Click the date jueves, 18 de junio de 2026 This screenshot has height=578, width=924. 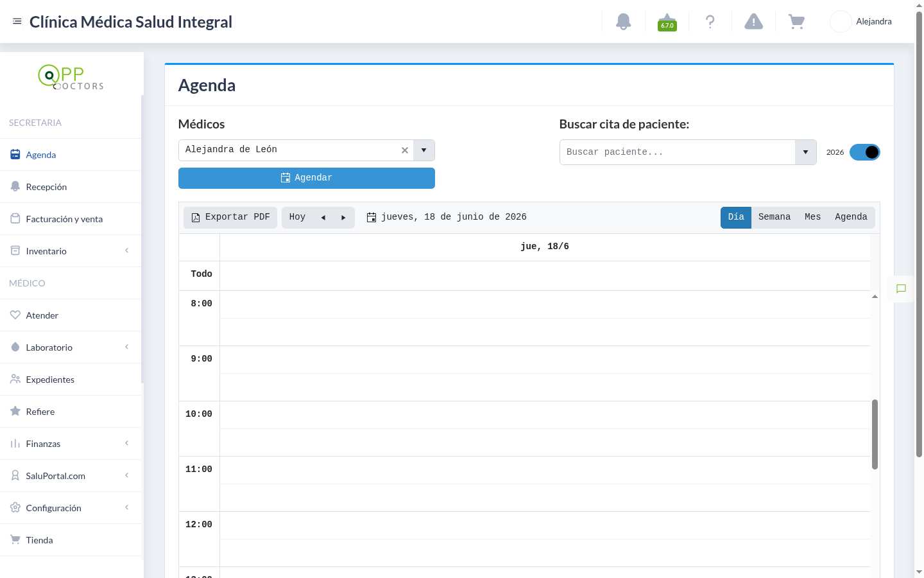coord(454,217)
